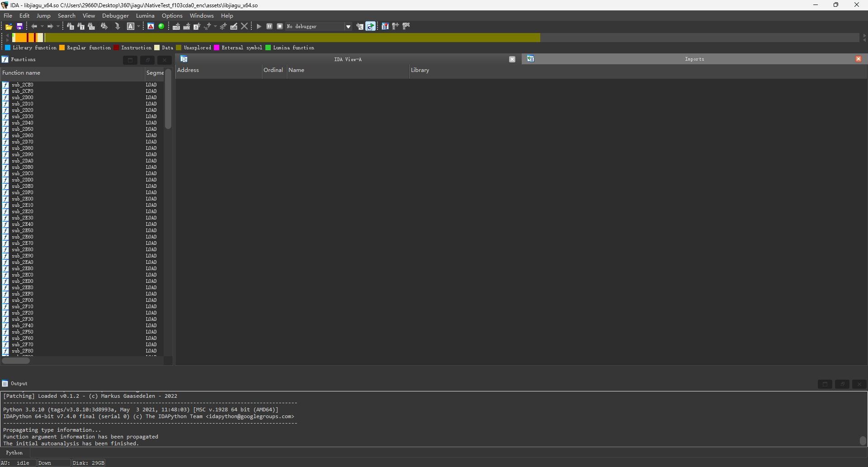Click the pencil edit toolbar icon
The width and height of the screenshot is (868, 467).
(234, 26)
